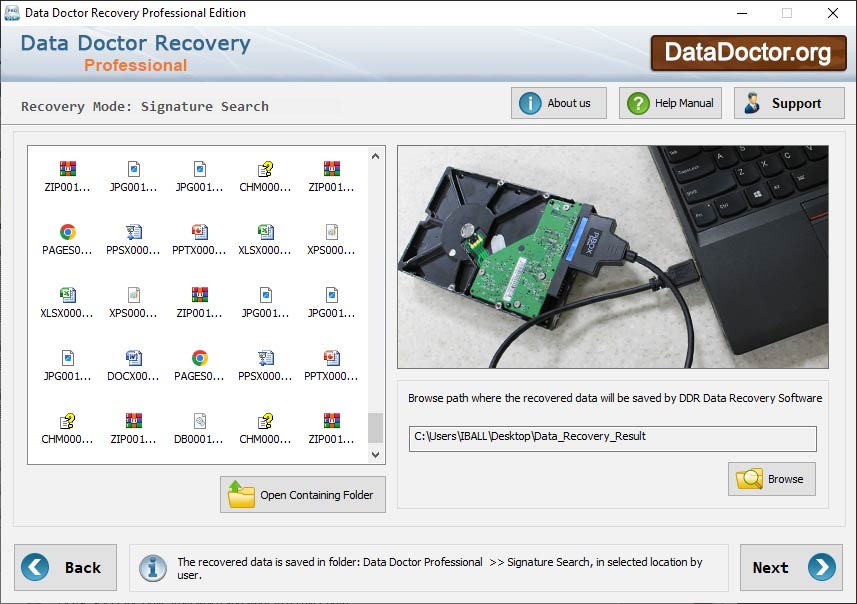Proceed with the Next button
This screenshot has width=857, height=604.
[x=790, y=567]
